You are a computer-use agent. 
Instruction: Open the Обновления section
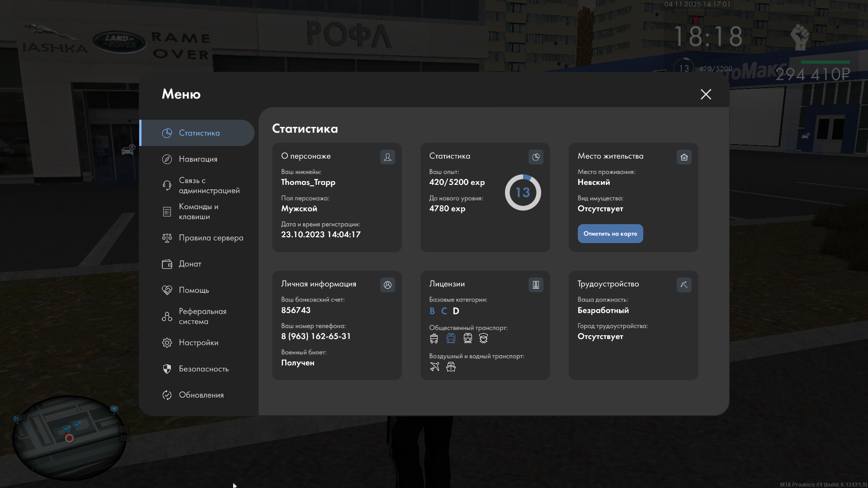click(201, 395)
